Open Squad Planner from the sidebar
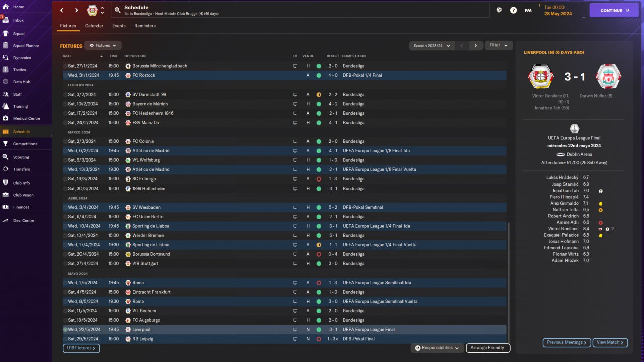 coord(25,46)
